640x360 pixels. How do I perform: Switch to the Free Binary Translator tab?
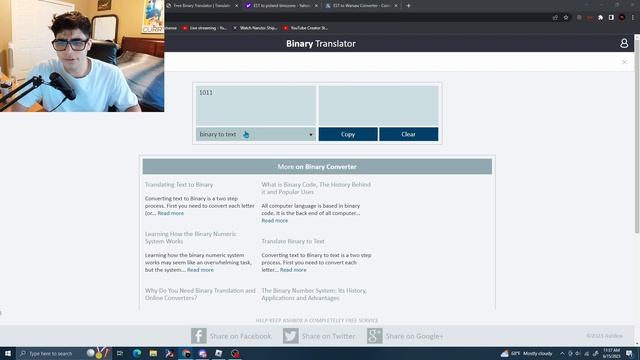(202, 6)
